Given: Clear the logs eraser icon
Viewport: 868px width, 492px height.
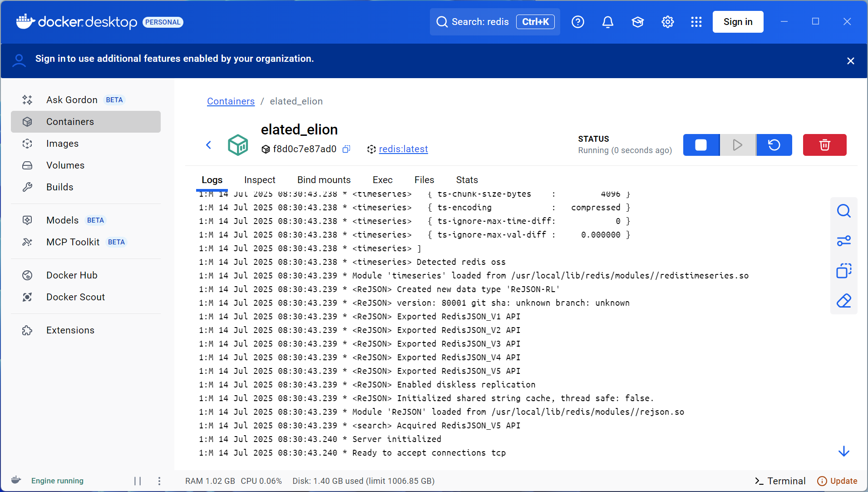Looking at the screenshot, I should pyautogui.click(x=844, y=301).
